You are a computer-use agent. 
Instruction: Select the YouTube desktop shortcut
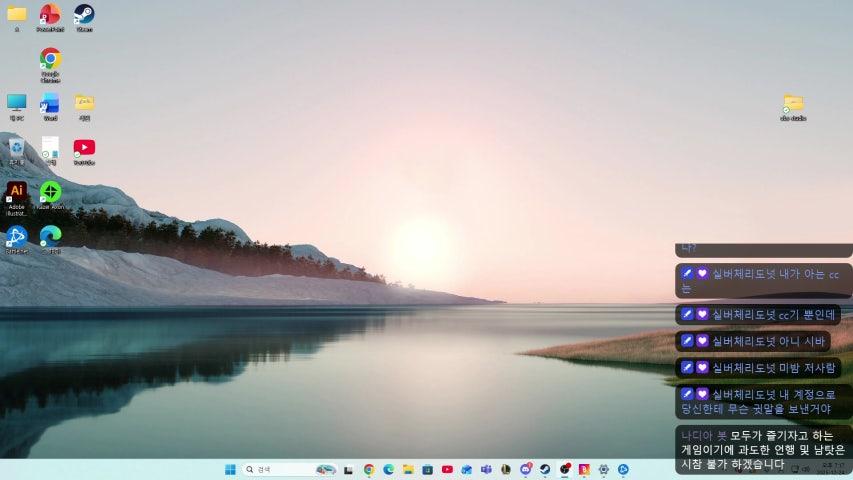tap(84, 148)
